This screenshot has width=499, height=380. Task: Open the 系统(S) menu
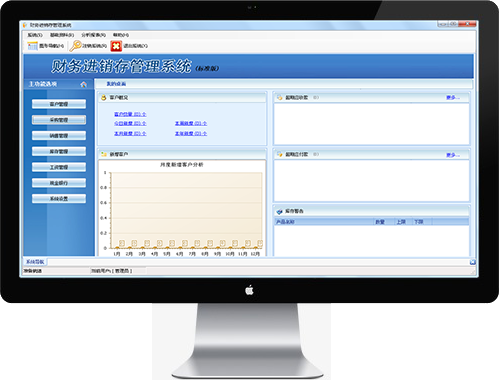point(35,35)
